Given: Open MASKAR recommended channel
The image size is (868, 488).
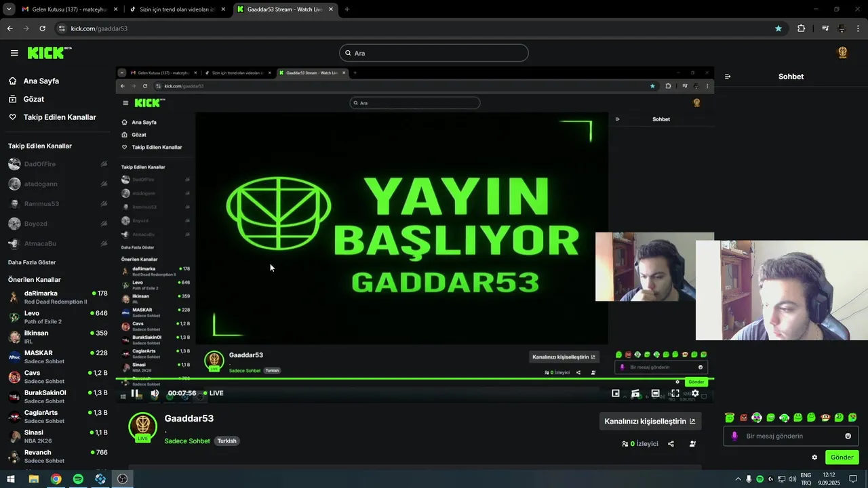Looking at the screenshot, I should [58, 357].
